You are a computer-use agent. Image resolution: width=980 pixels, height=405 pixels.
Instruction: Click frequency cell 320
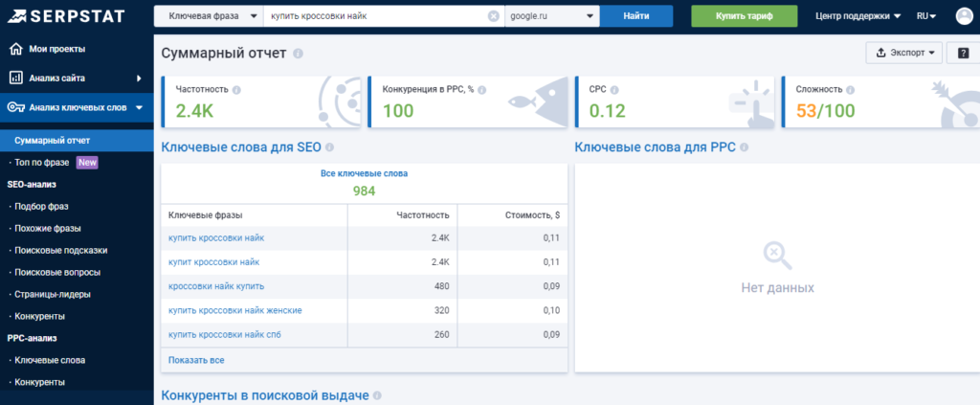[x=442, y=310]
